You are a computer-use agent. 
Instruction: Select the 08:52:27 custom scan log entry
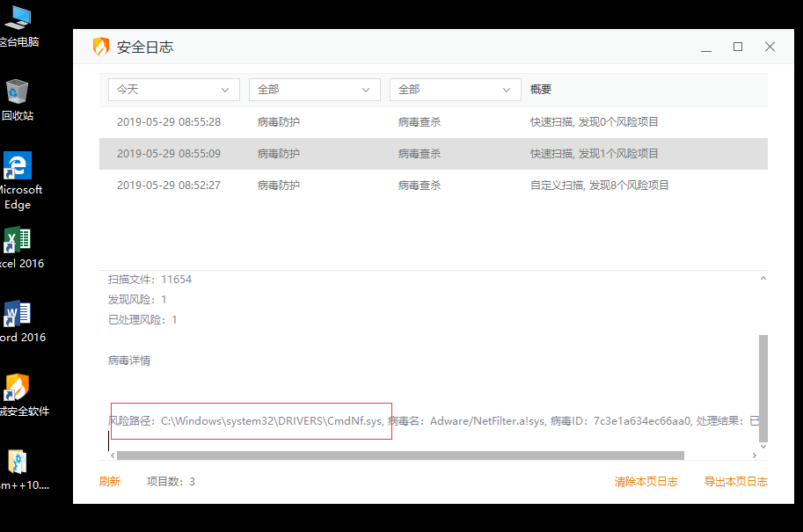coord(352,185)
